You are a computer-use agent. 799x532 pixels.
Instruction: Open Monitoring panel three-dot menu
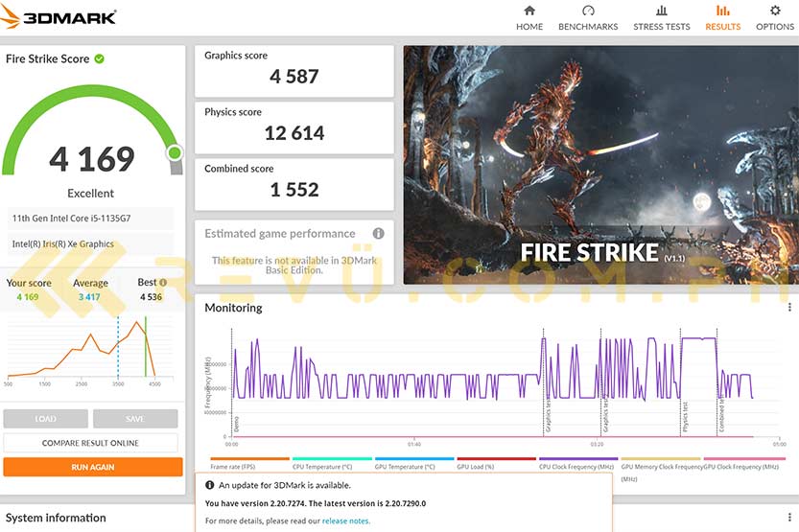(789, 307)
